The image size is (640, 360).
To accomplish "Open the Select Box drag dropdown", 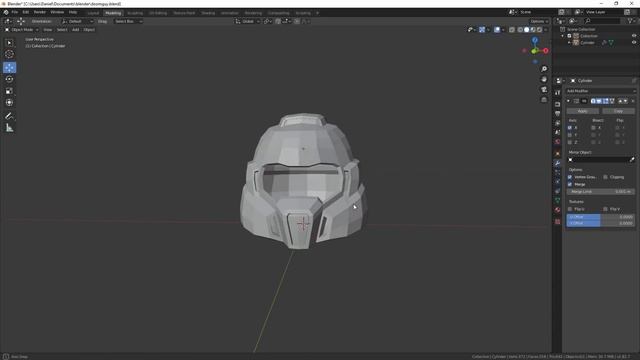I will [128, 21].
